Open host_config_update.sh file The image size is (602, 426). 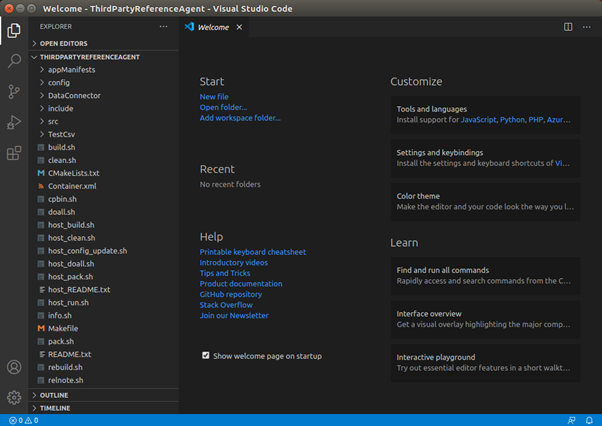[x=104, y=251]
